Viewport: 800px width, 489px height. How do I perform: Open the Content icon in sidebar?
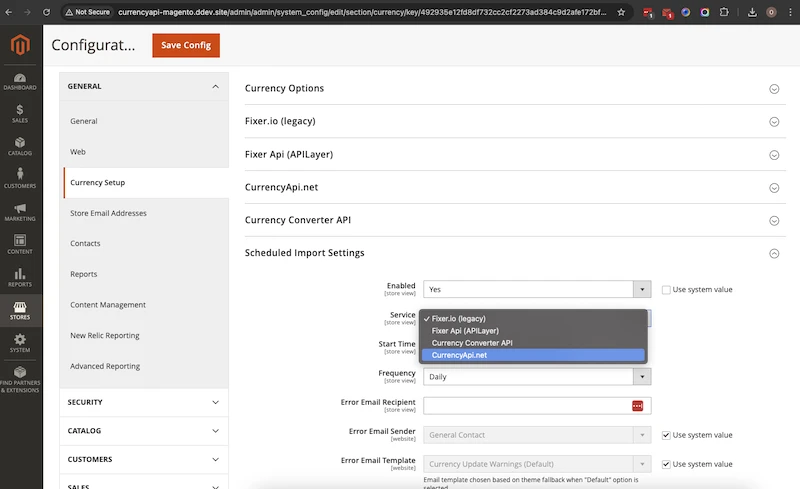[20, 244]
